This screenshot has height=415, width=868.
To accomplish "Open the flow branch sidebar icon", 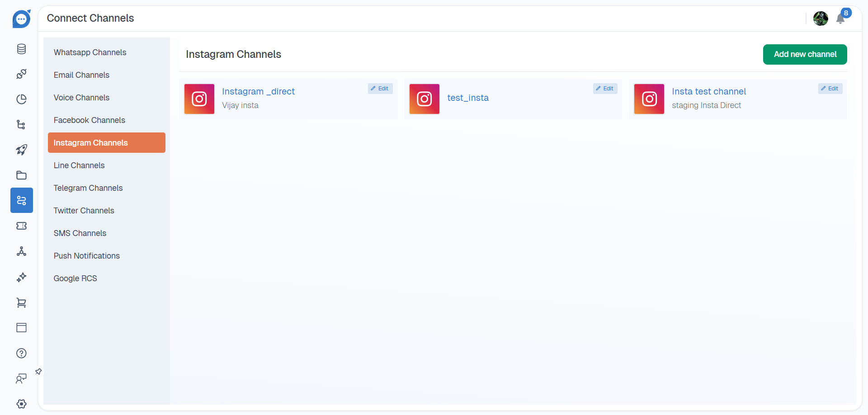I will (x=21, y=124).
